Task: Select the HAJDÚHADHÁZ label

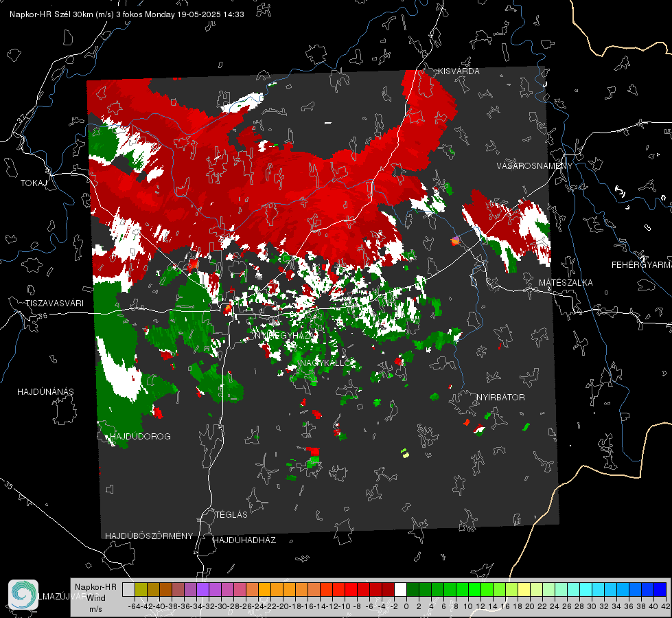Action: (244, 540)
